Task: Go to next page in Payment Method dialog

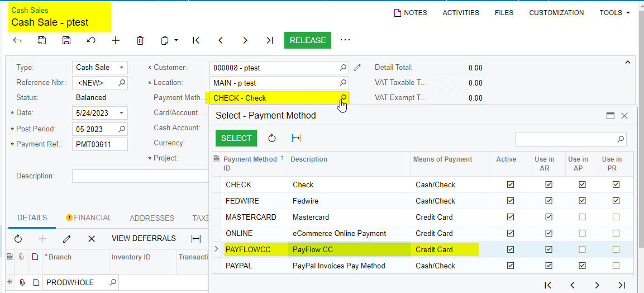Action: [x=597, y=285]
